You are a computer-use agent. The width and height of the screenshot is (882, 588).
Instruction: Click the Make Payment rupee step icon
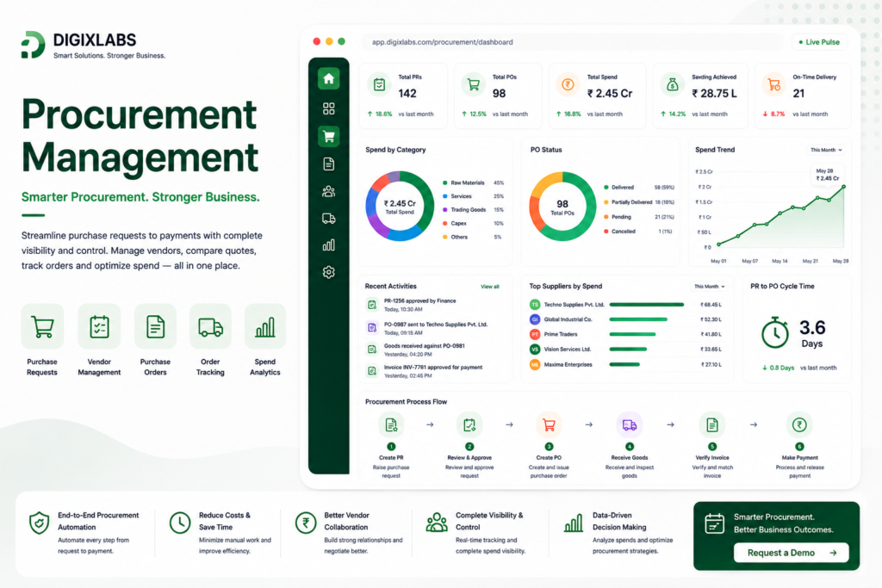click(x=799, y=425)
